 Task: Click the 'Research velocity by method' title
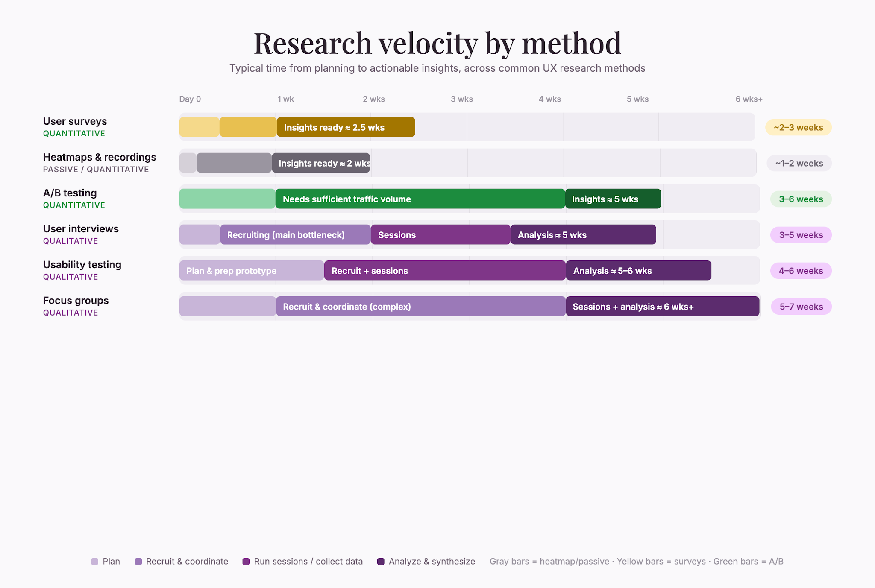(x=437, y=43)
